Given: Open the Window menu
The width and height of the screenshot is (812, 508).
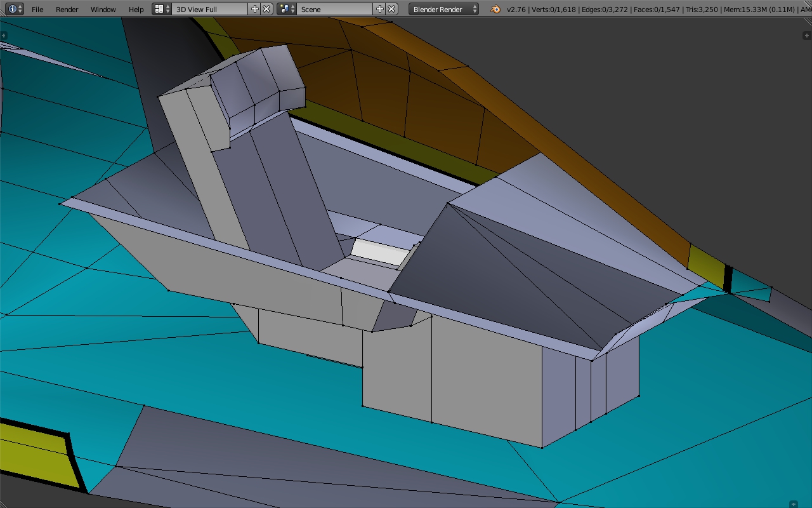Looking at the screenshot, I should pyautogui.click(x=103, y=10).
